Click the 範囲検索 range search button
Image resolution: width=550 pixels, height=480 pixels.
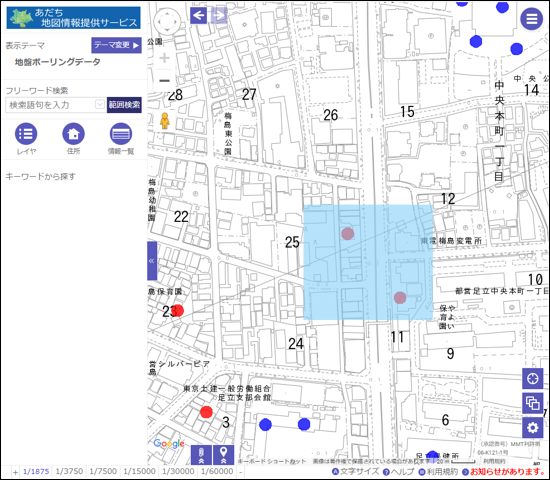point(124,105)
